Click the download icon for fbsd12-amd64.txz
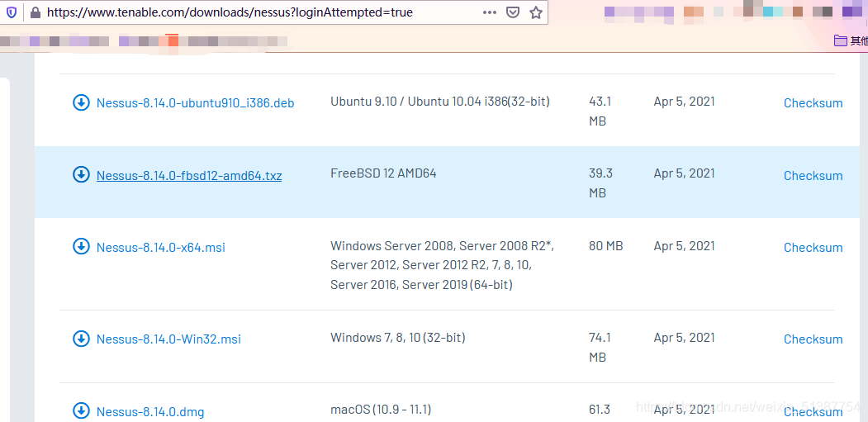The width and height of the screenshot is (868, 422). 81,175
